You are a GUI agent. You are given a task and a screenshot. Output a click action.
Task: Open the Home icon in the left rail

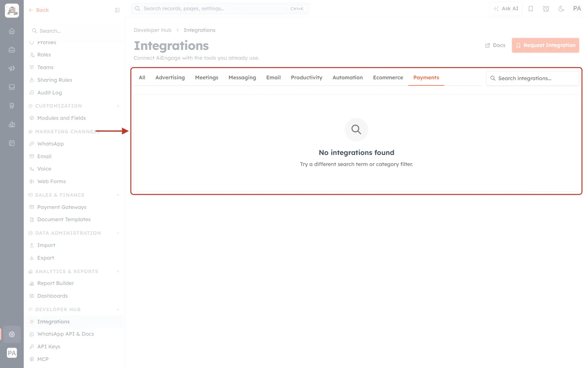pyautogui.click(x=12, y=31)
